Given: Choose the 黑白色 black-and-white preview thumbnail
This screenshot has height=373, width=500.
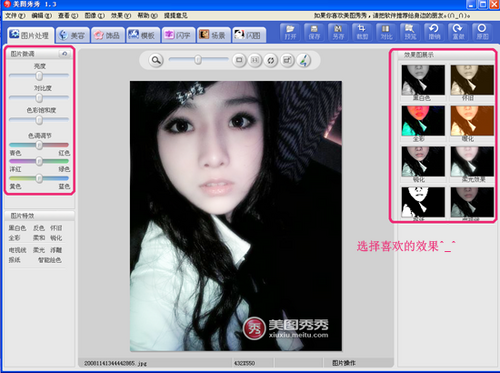Looking at the screenshot, I should 423,80.
